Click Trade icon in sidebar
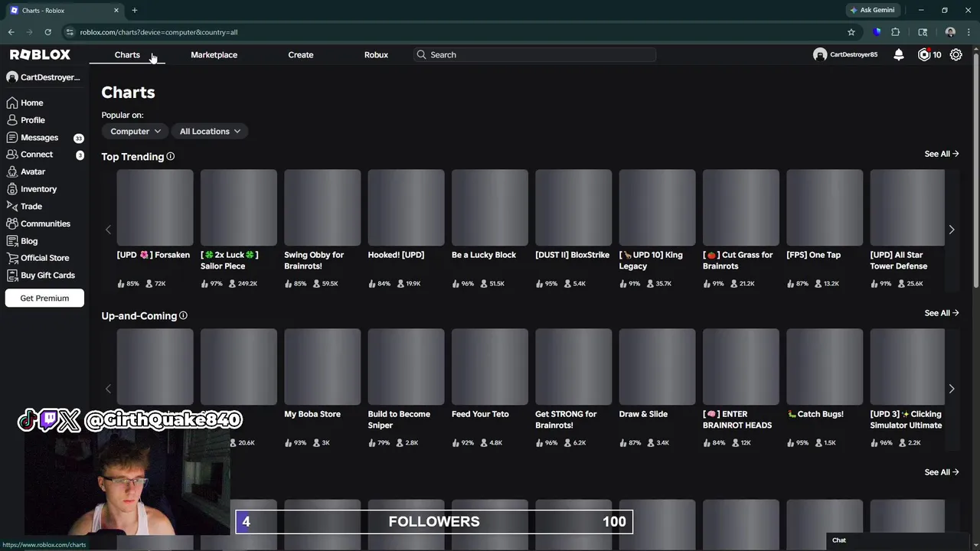This screenshot has width=980, height=551. [12, 206]
